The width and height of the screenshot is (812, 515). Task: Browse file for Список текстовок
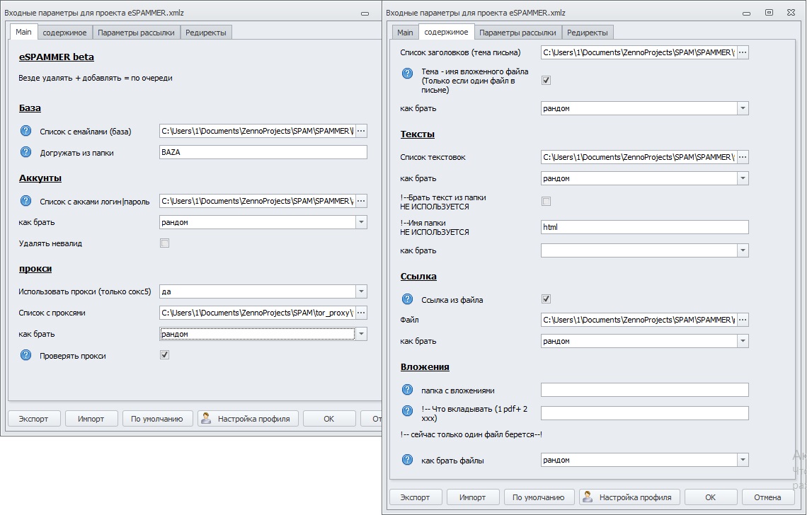[743, 157]
